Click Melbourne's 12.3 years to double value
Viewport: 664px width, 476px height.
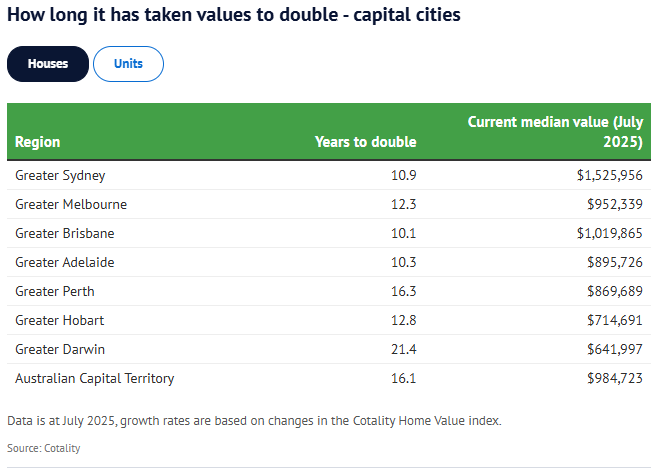(x=402, y=204)
